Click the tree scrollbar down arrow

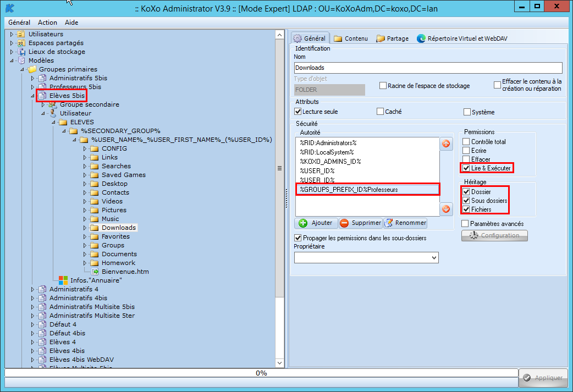pos(279,363)
